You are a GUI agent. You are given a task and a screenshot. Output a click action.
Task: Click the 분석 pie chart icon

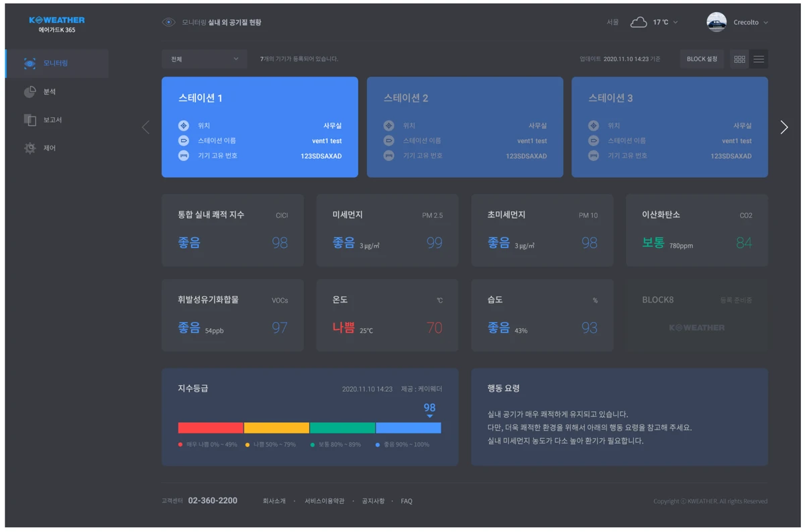coord(30,91)
